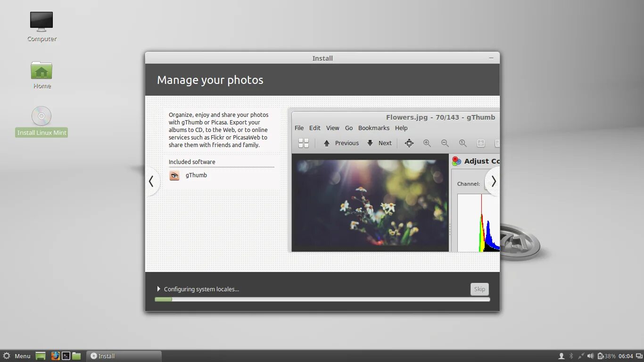Click the gThumb text under Included software

(196, 175)
